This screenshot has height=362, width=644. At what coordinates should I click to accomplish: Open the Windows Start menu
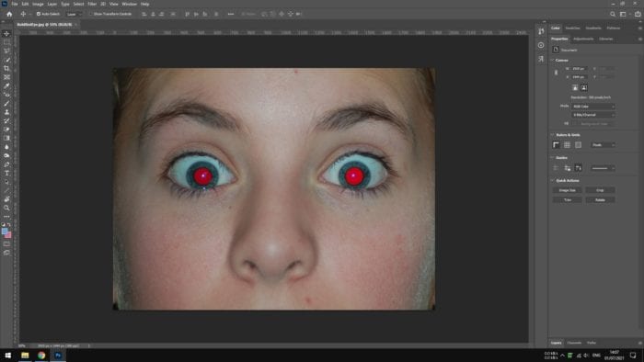pos(7,355)
